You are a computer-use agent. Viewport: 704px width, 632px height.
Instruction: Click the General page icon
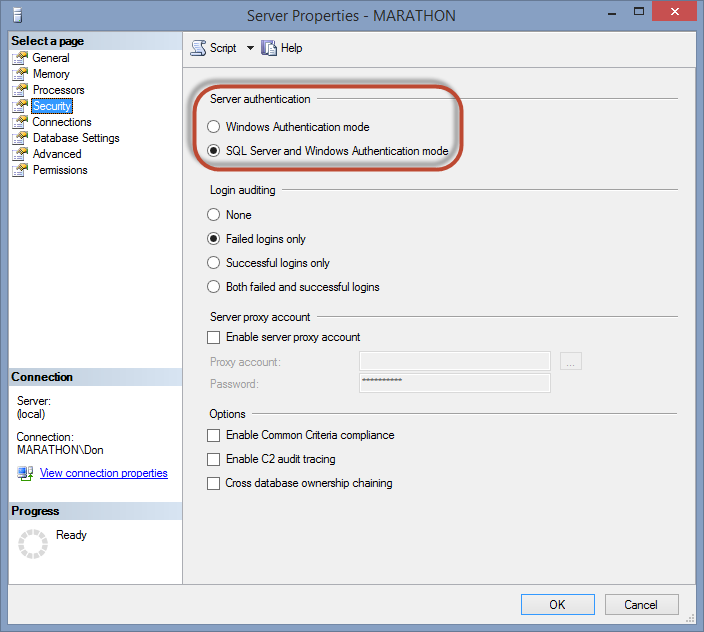pyautogui.click(x=20, y=58)
